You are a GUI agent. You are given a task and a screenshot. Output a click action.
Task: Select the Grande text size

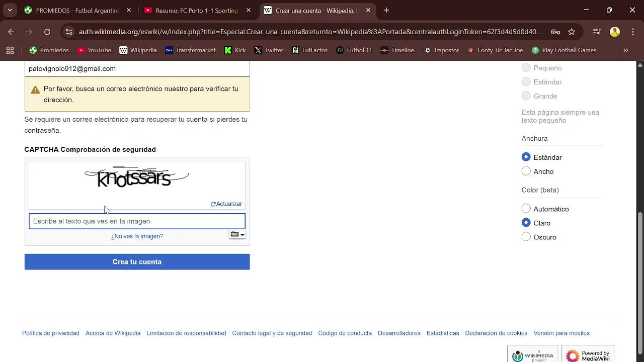point(526,96)
